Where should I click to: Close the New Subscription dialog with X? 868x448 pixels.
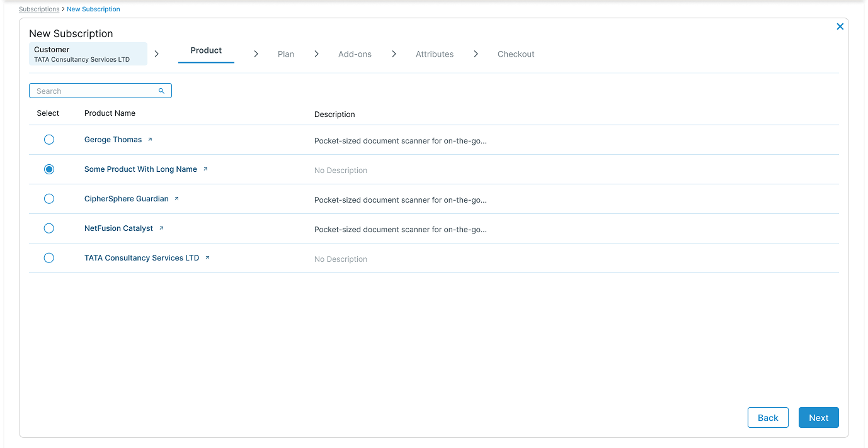click(x=840, y=26)
